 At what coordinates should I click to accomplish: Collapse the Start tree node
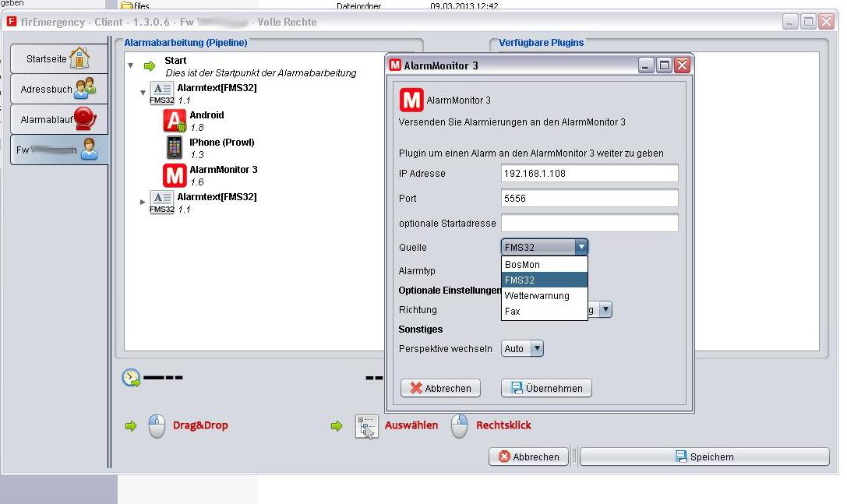pyautogui.click(x=131, y=66)
